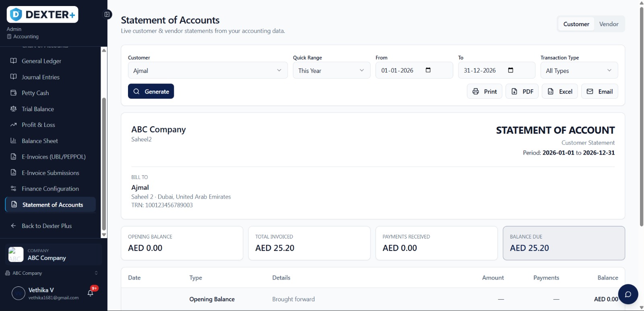Click the Back to Dexter Plus arrow icon
The width and height of the screenshot is (644, 311).
click(13, 226)
